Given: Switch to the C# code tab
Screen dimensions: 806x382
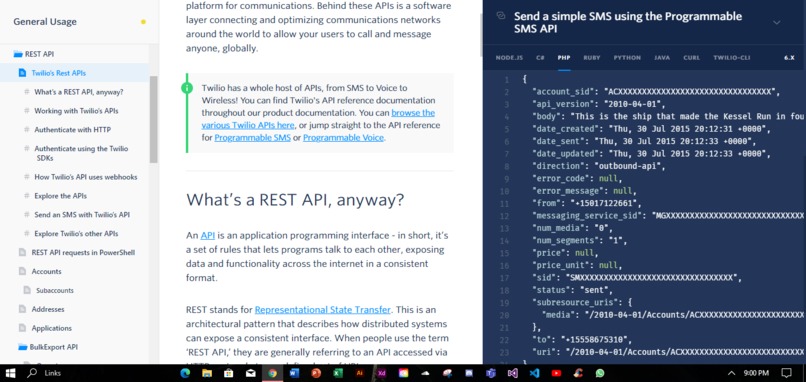Looking at the screenshot, I should click(x=540, y=58).
